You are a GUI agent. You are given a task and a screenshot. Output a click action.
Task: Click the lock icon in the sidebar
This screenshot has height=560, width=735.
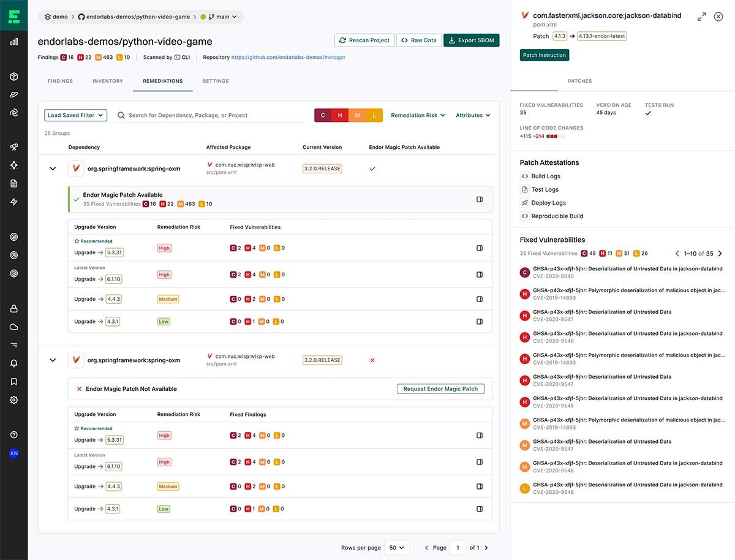coord(13,309)
